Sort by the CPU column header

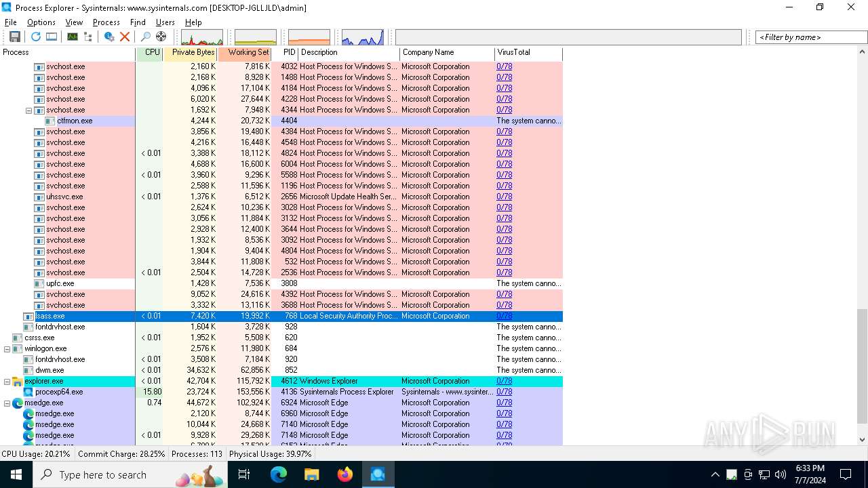[150, 53]
